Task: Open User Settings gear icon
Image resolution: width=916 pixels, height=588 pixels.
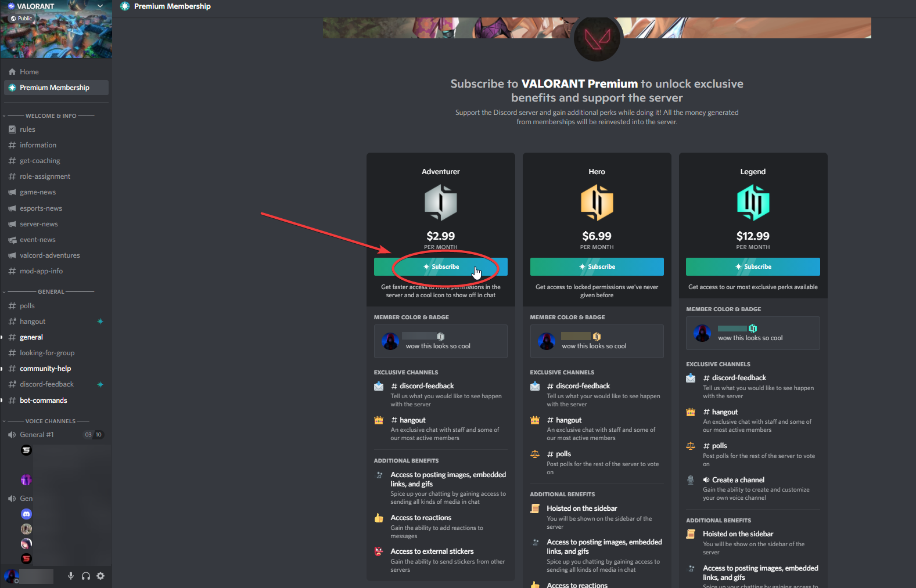Action: 100,576
